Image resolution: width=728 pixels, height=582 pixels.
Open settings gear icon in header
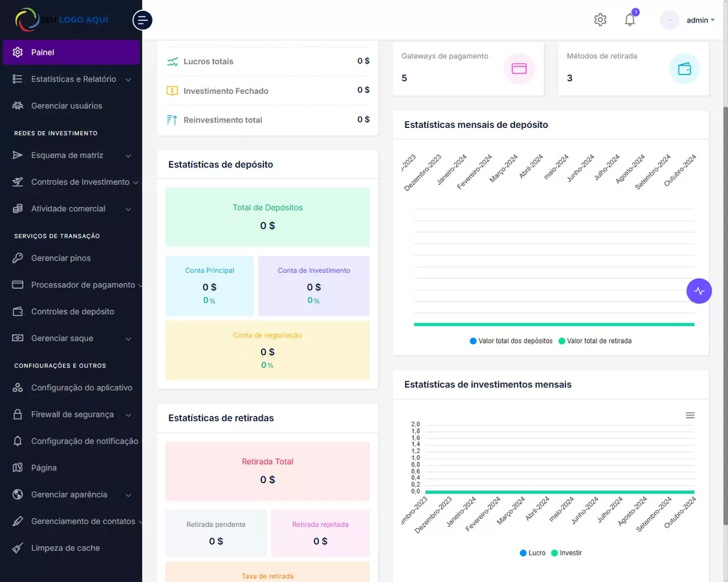pyautogui.click(x=600, y=20)
